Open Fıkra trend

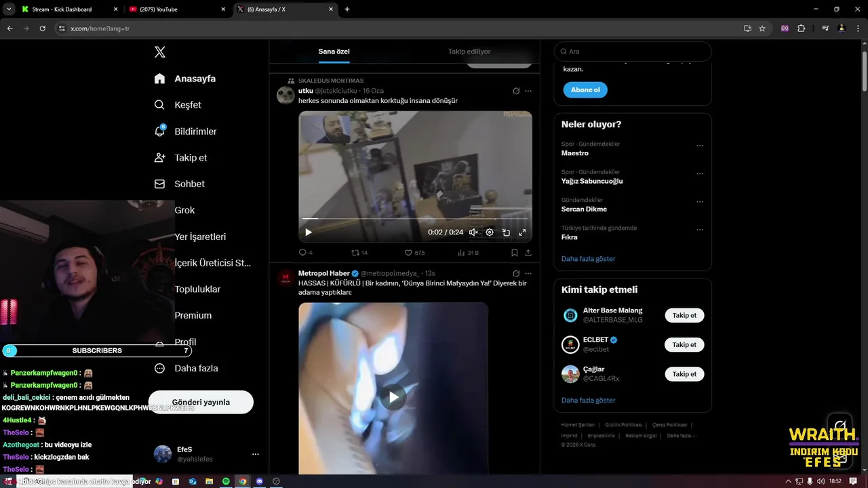pos(570,237)
